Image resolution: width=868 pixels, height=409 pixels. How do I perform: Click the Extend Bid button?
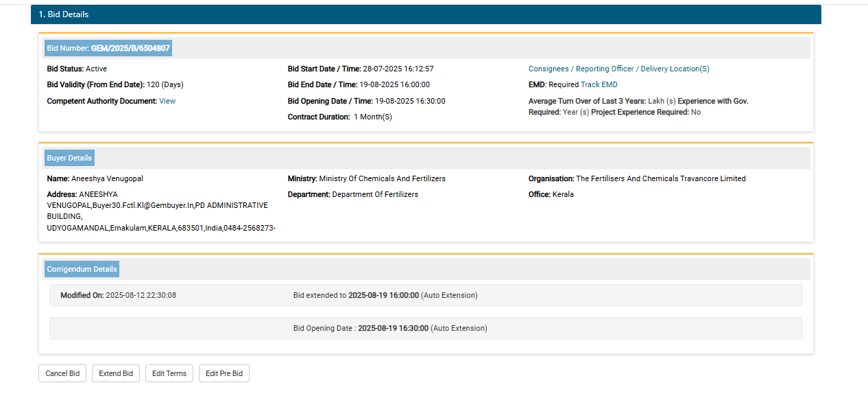click(x=116, y=373)
